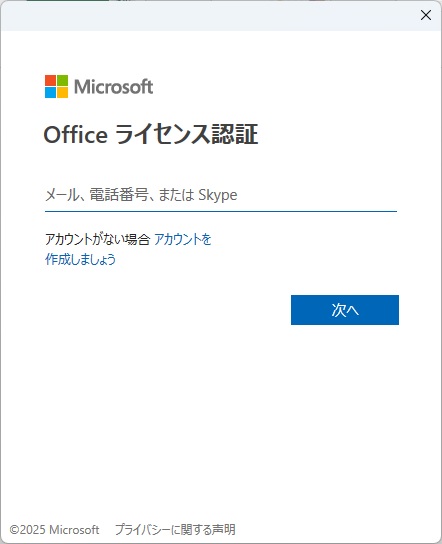Close the Office license dialog with X
Viewport: 442px width, 544px height.
pos(426,15)
